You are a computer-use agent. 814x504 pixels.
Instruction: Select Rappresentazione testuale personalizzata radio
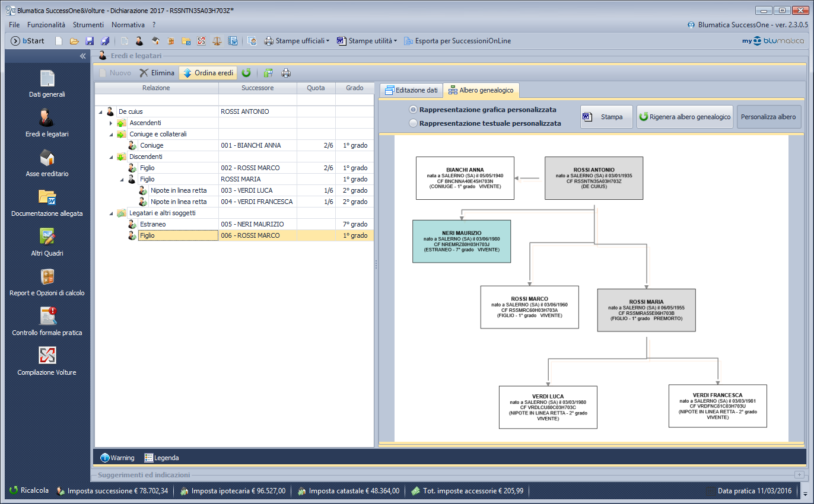(413, 123)
